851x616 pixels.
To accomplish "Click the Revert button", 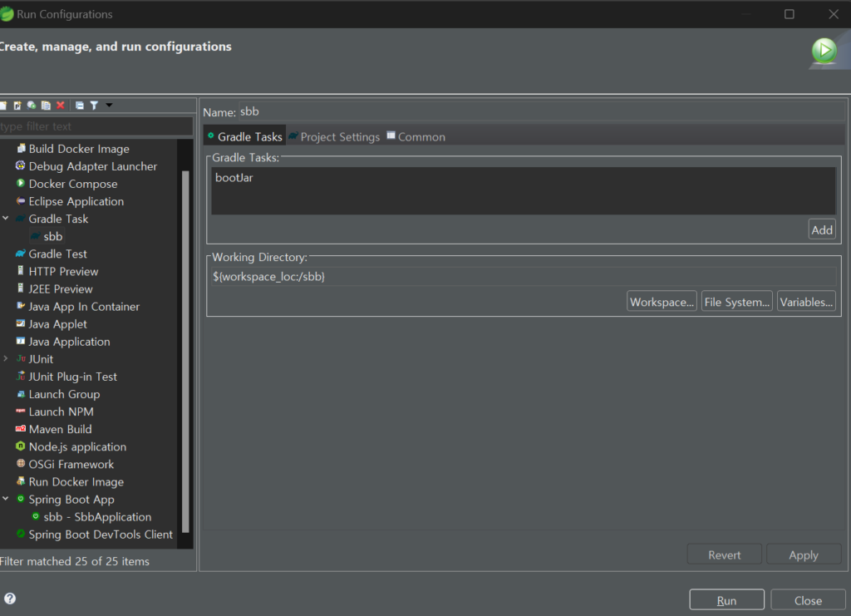I will 724,554.
